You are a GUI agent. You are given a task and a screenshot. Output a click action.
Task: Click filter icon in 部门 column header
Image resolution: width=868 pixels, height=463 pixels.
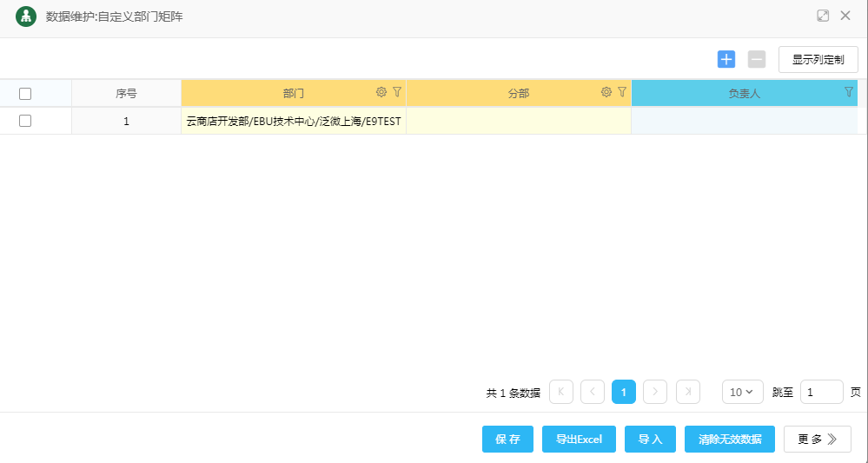point(397,92)
